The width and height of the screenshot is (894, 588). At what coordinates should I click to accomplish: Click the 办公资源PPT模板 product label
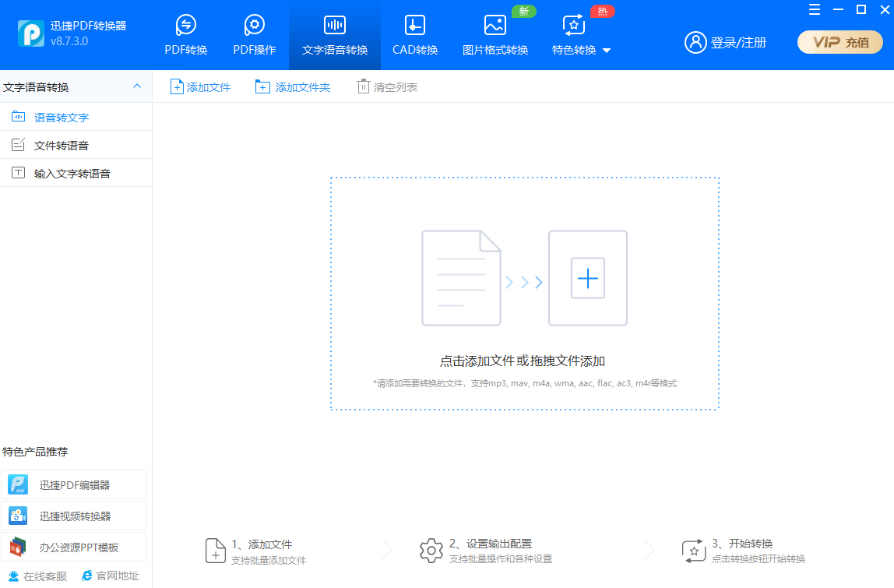pos(79,548)
